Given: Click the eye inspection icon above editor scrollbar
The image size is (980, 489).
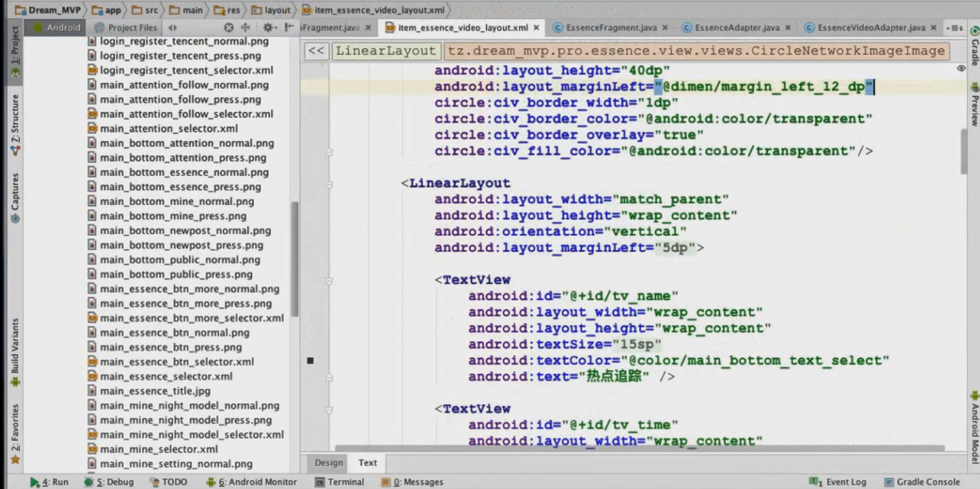Looking at the screenshot, I should click(x=961, y=68).
